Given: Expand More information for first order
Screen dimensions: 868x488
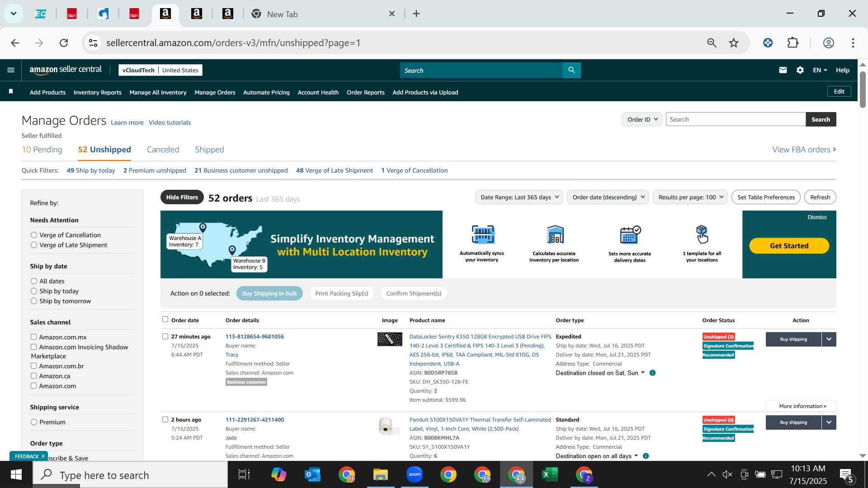Looking at the screenshot, I should tap(801, 406).
